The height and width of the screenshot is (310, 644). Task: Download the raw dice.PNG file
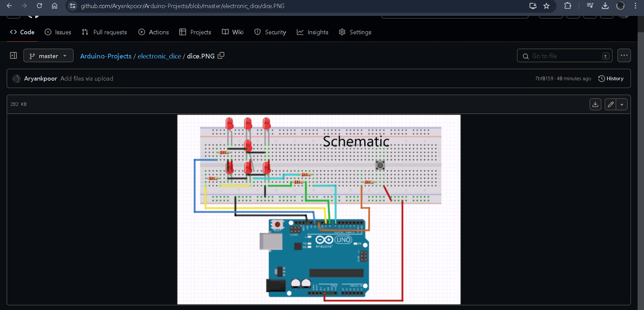tap(595, 104)
